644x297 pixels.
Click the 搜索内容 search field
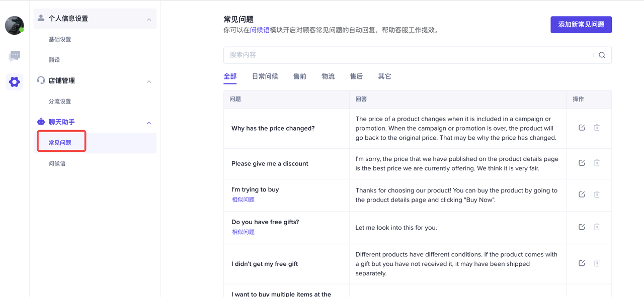(x=408, y=55)
